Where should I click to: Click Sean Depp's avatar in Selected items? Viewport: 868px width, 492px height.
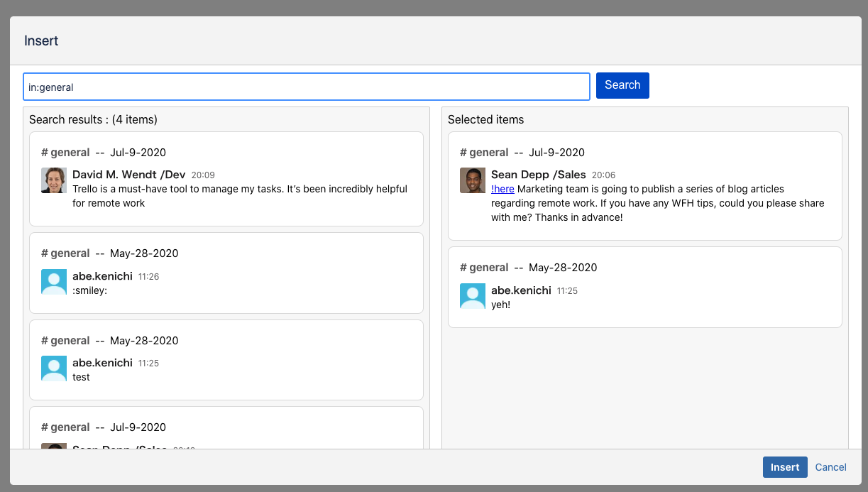[473, 180]
